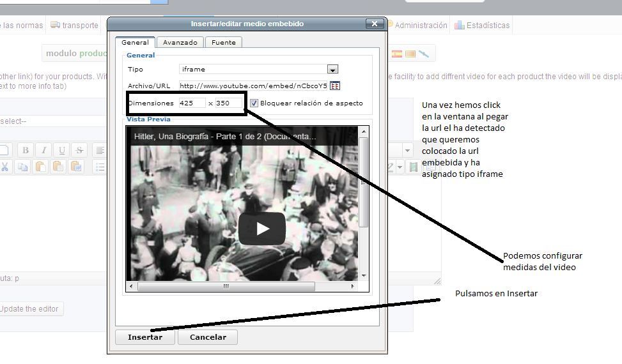The height and width of the screenshot is (364, 622).
Task: Switch to the Fuente tab
Action: [224, 42]
